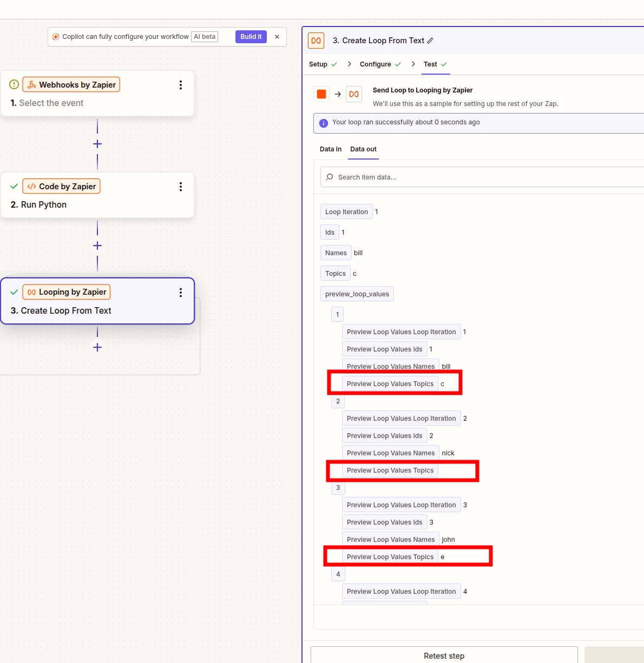
Task: Click the checkmark on Looping step
Action: pyautogui.click(x=14, y=292)
